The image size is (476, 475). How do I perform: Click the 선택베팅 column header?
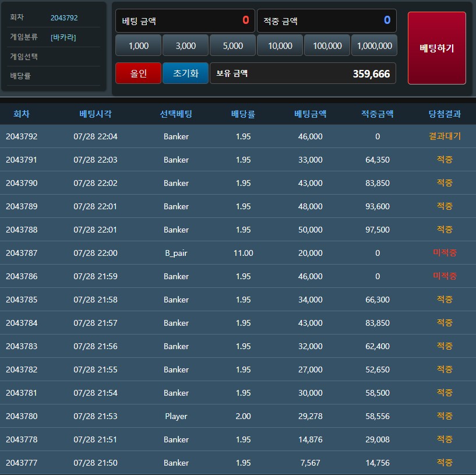[176, 114]
